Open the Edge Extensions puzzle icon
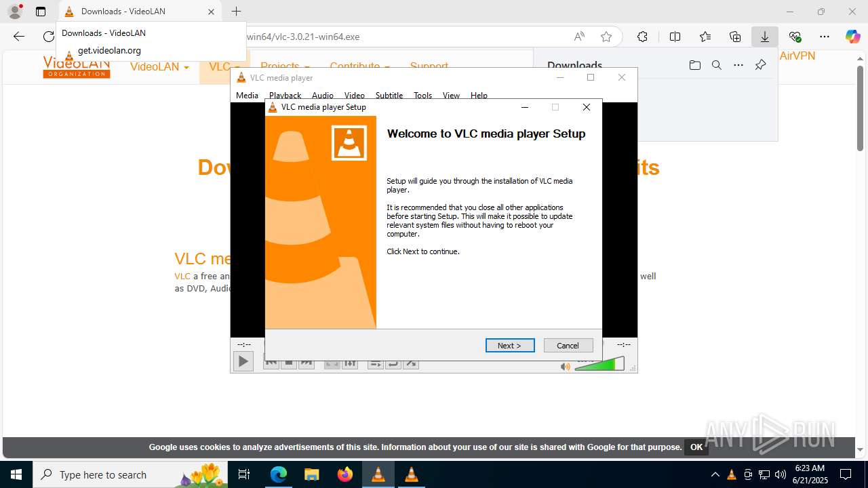The image size is (868, 488). (642, 37)
